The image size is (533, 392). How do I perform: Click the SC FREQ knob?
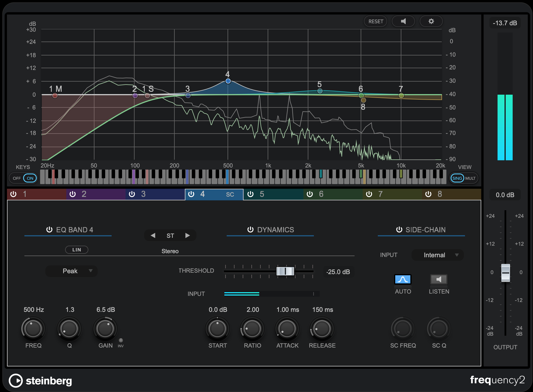(403, 329)
